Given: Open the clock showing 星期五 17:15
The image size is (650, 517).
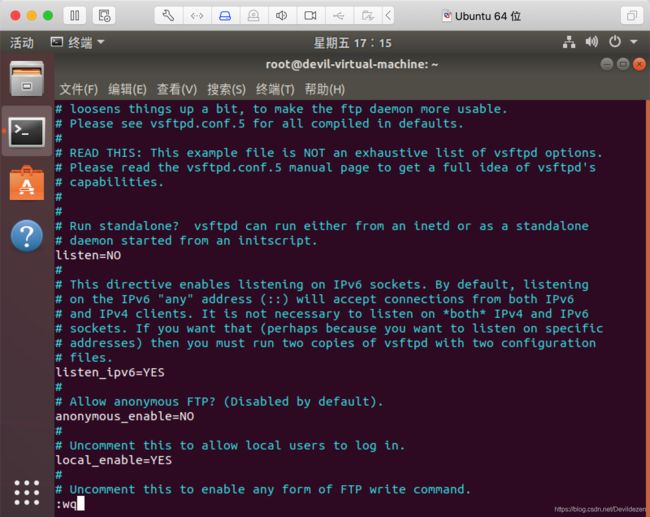Looking at the screenshot, I should point(352,43).
